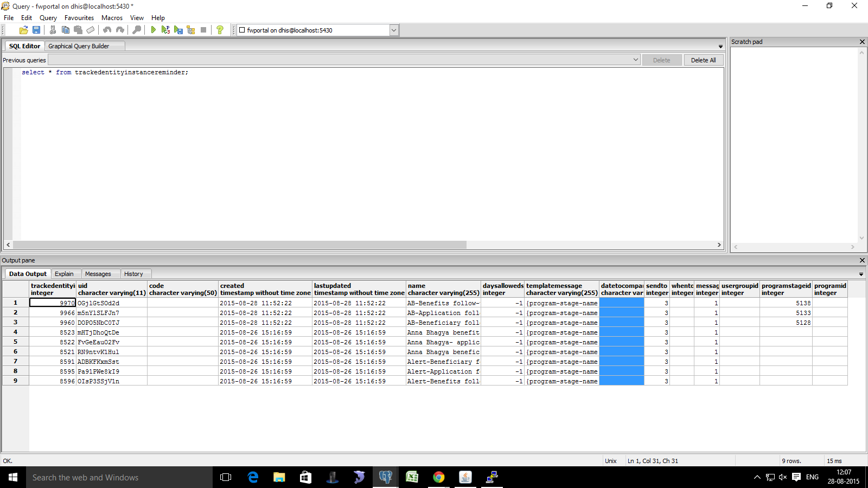Click the Delete button for previous queries
This screenshot has height=488, width=868.
coord(662,60)
